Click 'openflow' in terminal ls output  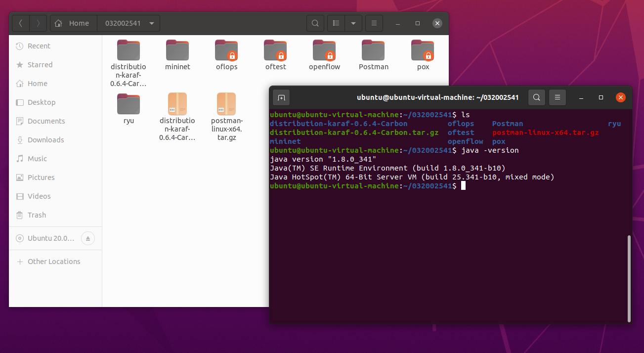coord(466,141)
